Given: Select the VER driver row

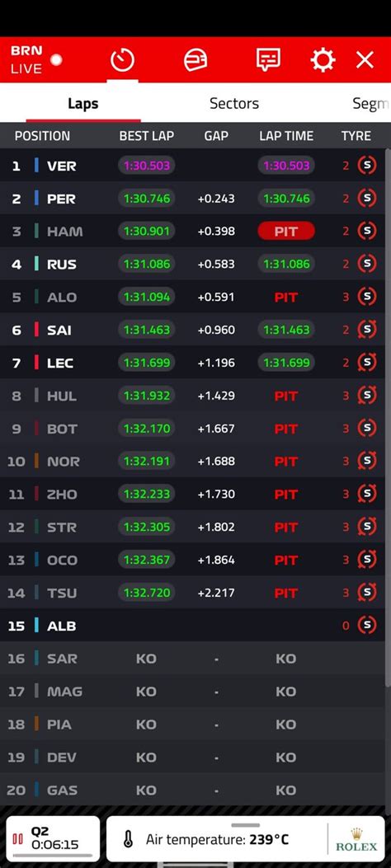Looking at the screenshot, I should 192,165.
